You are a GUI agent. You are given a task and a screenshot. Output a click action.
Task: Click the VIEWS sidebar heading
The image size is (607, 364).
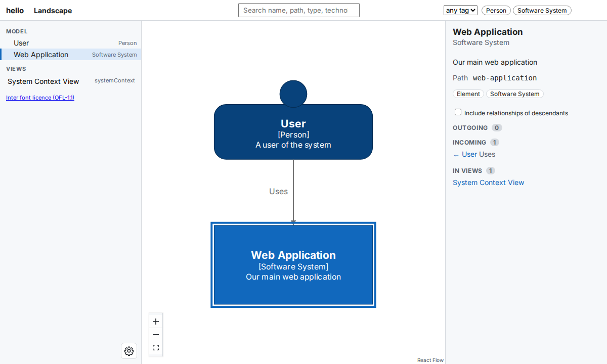click(x=16, y=69)
